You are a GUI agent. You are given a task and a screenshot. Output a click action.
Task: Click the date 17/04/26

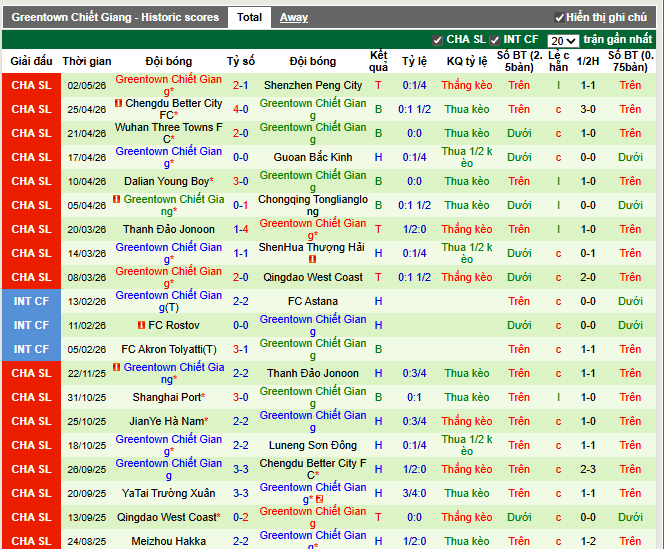pos(87,157)
